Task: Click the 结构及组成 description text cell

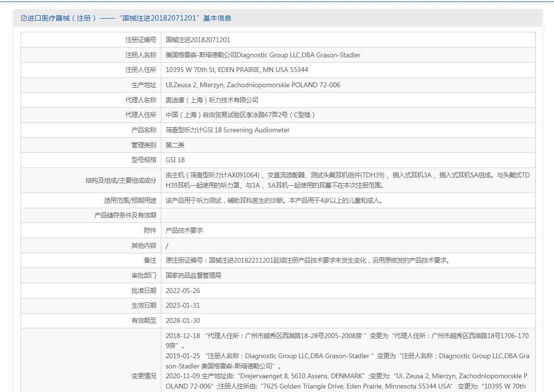Action: point(348,180)
